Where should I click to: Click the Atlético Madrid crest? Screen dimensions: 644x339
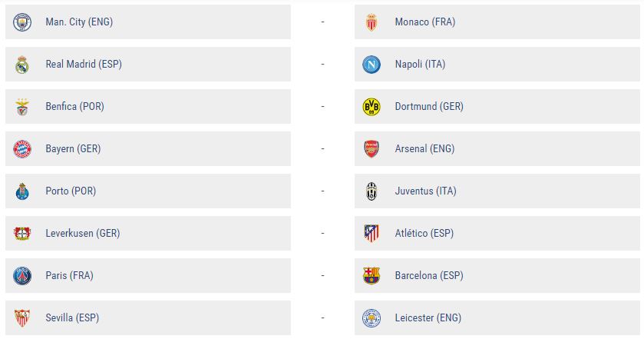pyautogui.click(x=372, y=234)
